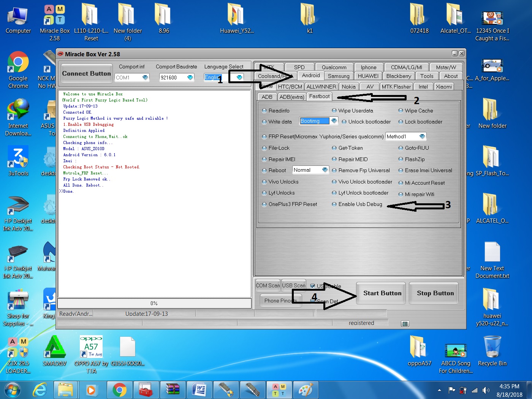Switch to the Android tab
This screenshot has height=399, width=532.
311,75
